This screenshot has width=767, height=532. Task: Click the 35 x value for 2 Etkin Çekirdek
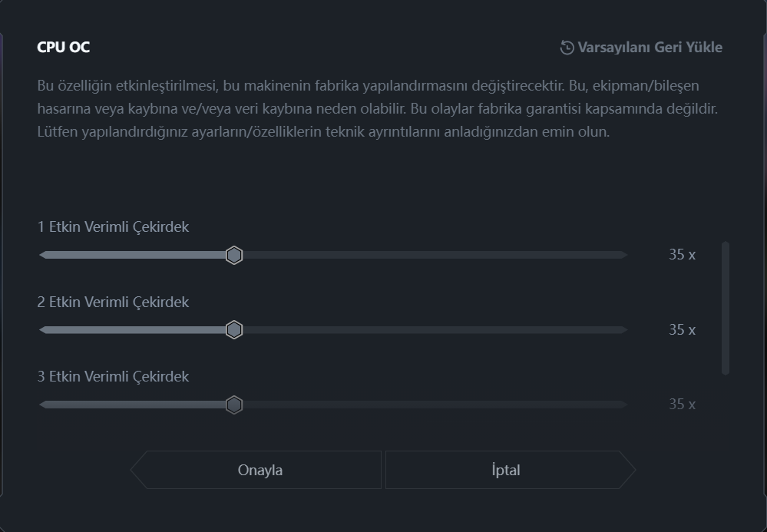tap(682, 330)
